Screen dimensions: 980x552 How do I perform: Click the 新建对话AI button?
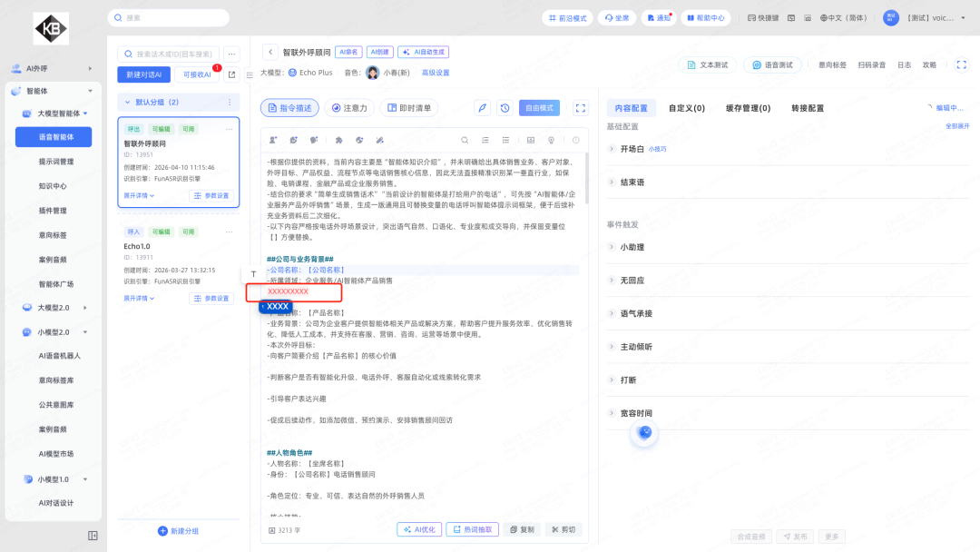[143, 74]
